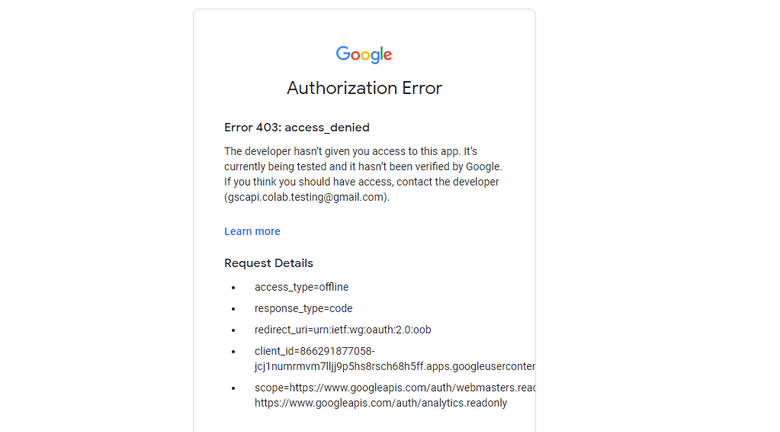
Task: Click the client_id=866291877058- line
Action: (x=314, y=351)
